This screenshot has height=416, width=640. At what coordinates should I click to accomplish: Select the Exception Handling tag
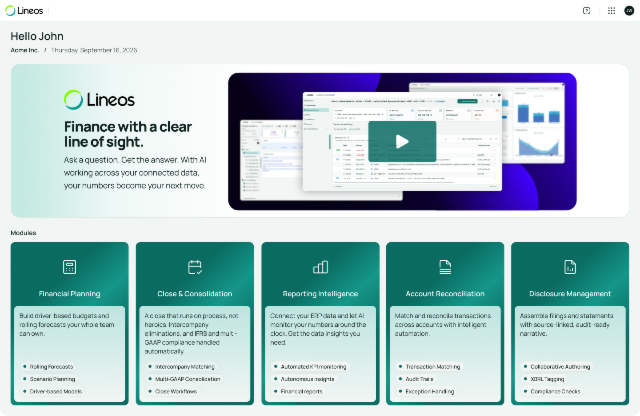point(427,391)
